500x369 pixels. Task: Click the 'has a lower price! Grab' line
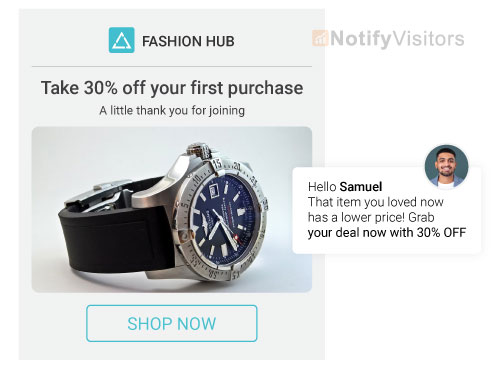[x=371, y=217]
